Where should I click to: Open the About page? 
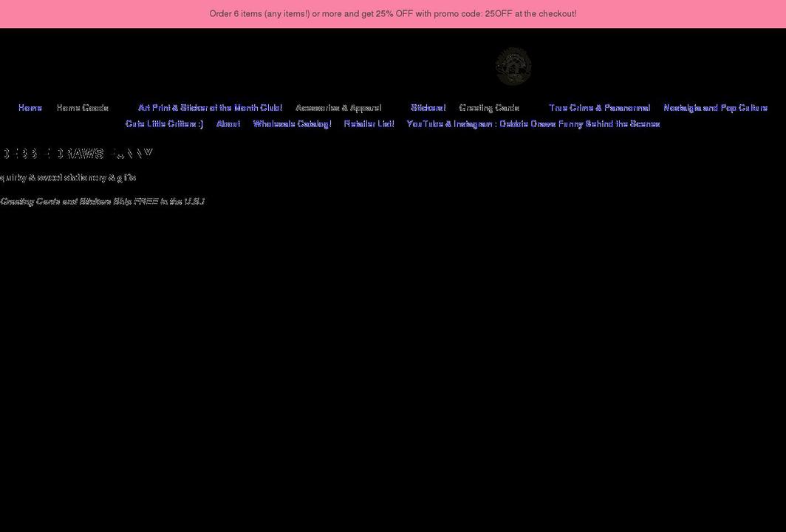coord(228,124)
